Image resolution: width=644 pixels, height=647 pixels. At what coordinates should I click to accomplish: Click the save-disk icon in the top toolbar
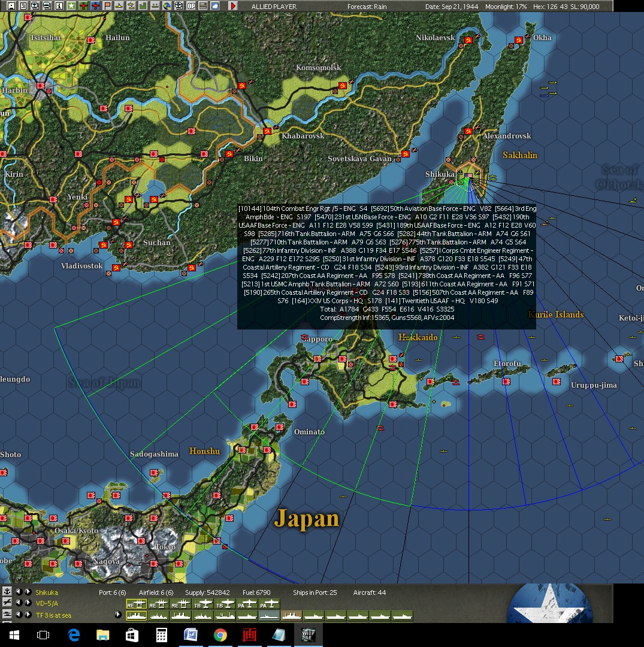point(11,6)
